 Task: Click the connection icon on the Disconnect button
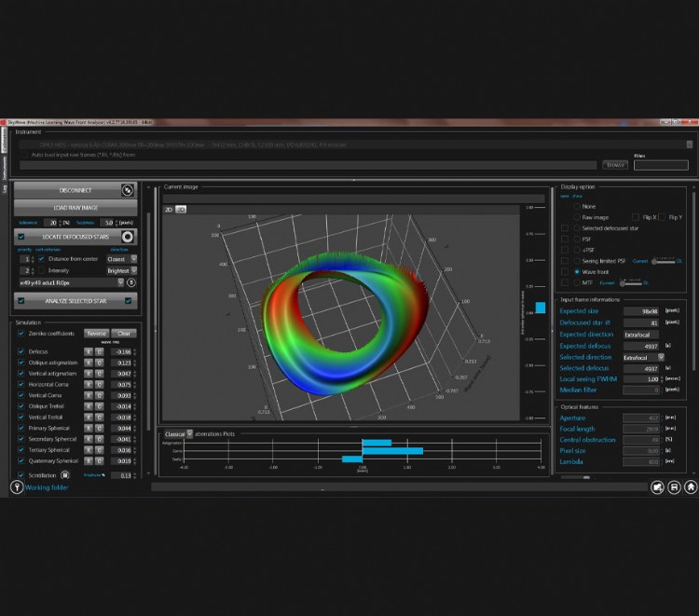[128, 190]
